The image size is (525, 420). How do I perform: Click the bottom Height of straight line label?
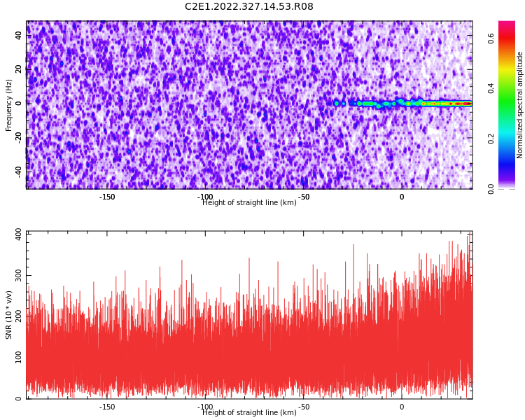point(249,412)
